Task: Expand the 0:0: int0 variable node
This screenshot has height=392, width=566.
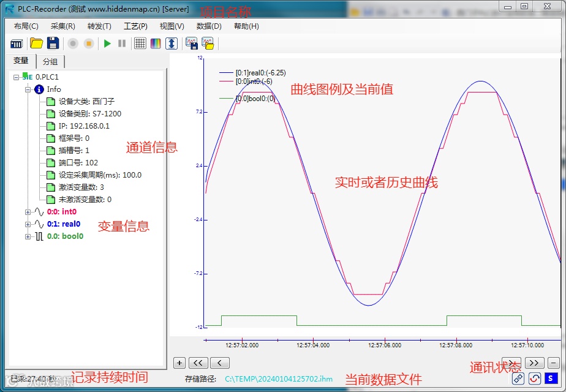Action: [28, 212]
